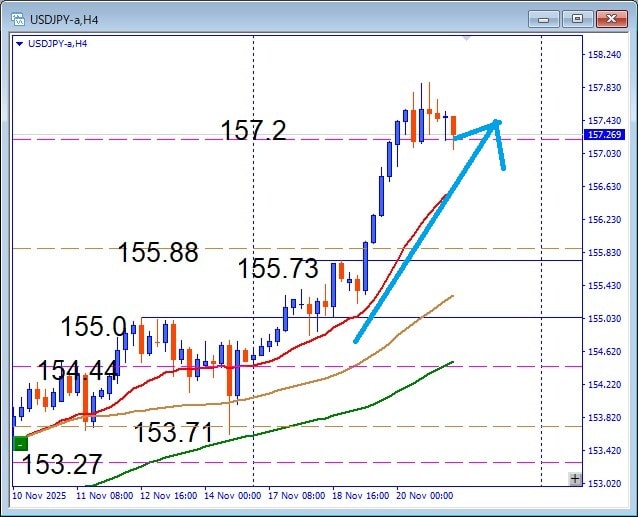Click the 153.71 text annotation
Image resolution: width=638 pixels, height=517 pixels.
[173, 432]
